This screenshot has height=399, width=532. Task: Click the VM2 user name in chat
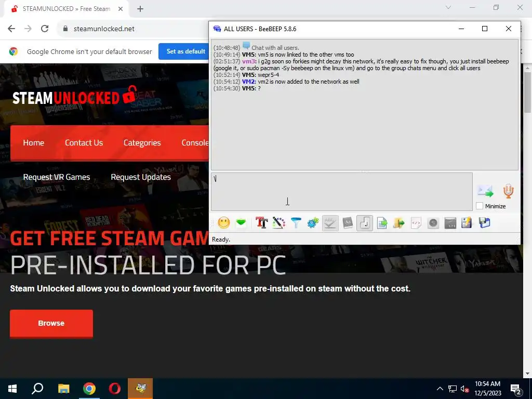point(248,82)
